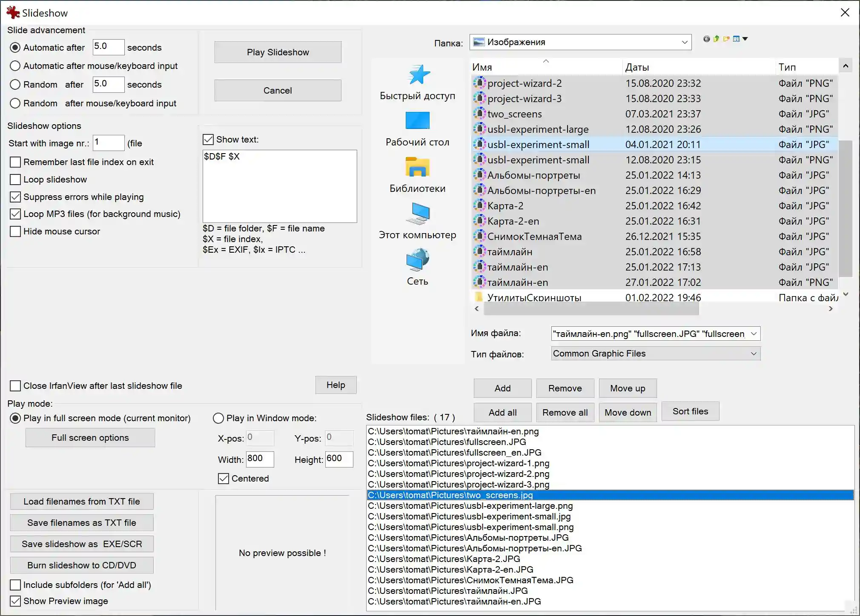
Task: Open the Help button
Action: pyautogui.click(x=336, y=385)
